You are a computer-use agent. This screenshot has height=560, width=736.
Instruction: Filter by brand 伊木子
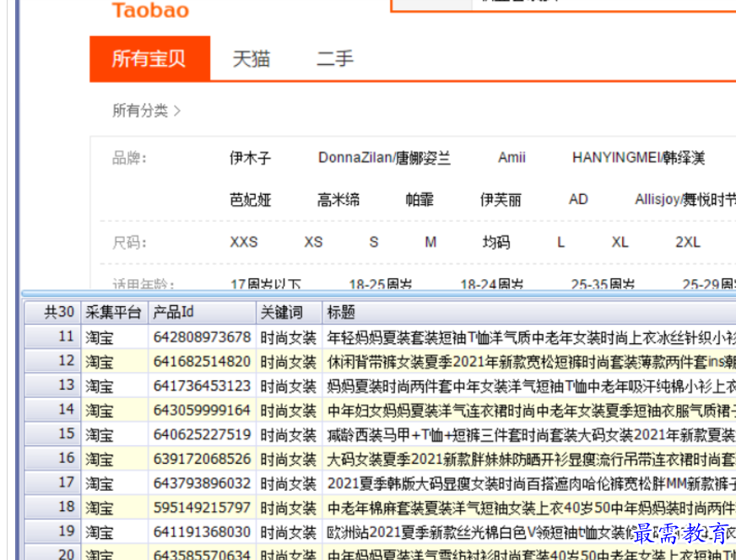[x=250, y=158]
